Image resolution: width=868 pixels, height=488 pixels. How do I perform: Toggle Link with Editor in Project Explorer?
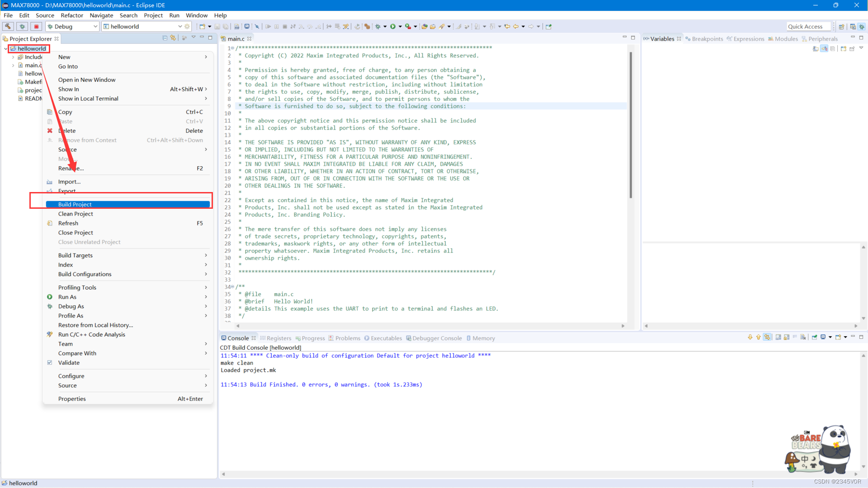click(173, 38)
